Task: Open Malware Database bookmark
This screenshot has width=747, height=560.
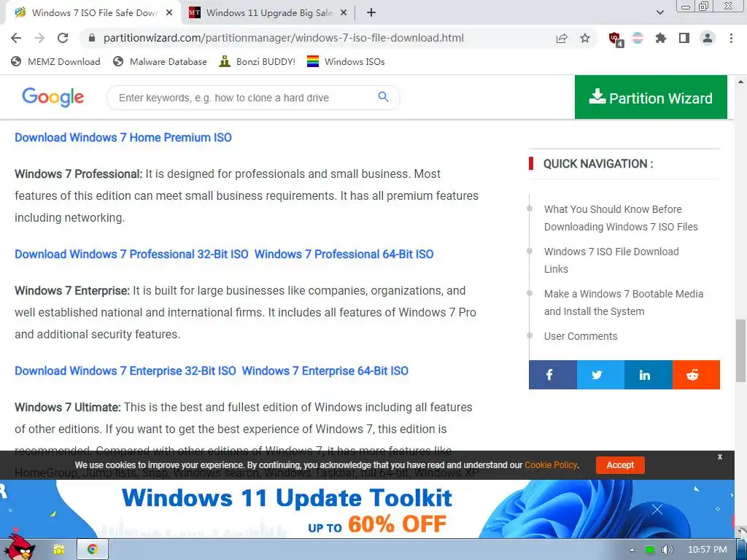Action: [160, 61]
